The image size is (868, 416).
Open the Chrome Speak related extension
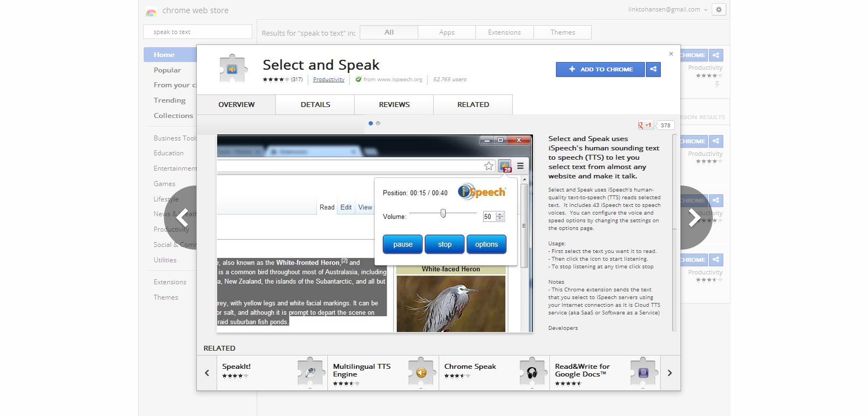click(470, 367)
